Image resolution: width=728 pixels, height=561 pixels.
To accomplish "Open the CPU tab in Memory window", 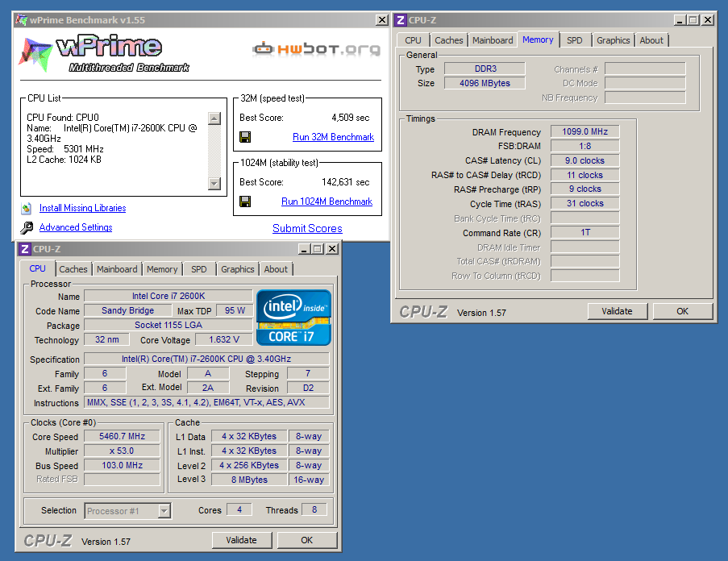I will click(413, 40).
